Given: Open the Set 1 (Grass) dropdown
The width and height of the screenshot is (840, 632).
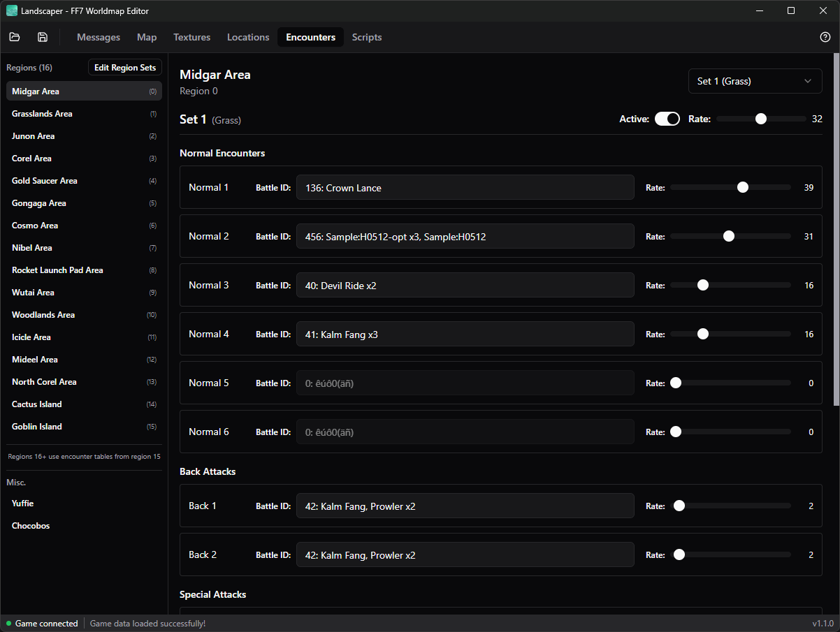Looking at the screenshot, I should (755, 81).
